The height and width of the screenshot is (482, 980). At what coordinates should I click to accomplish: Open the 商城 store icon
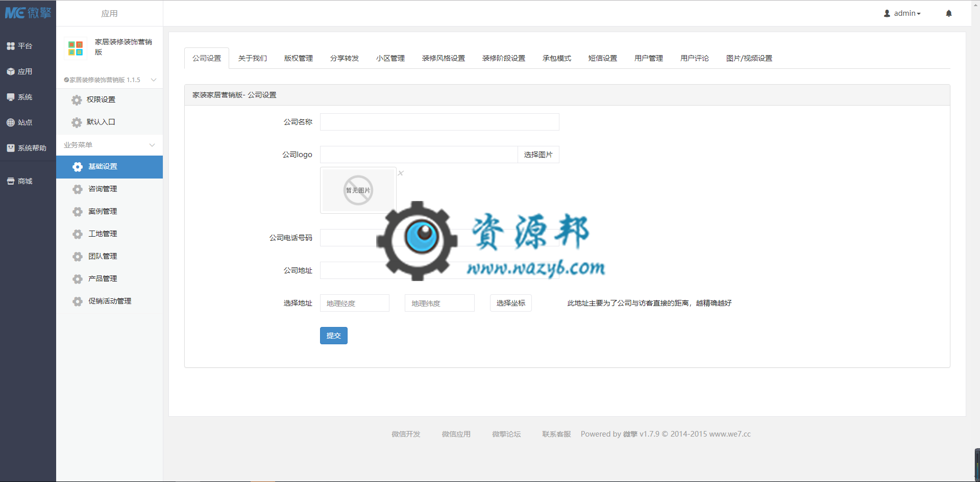point(11,181)
